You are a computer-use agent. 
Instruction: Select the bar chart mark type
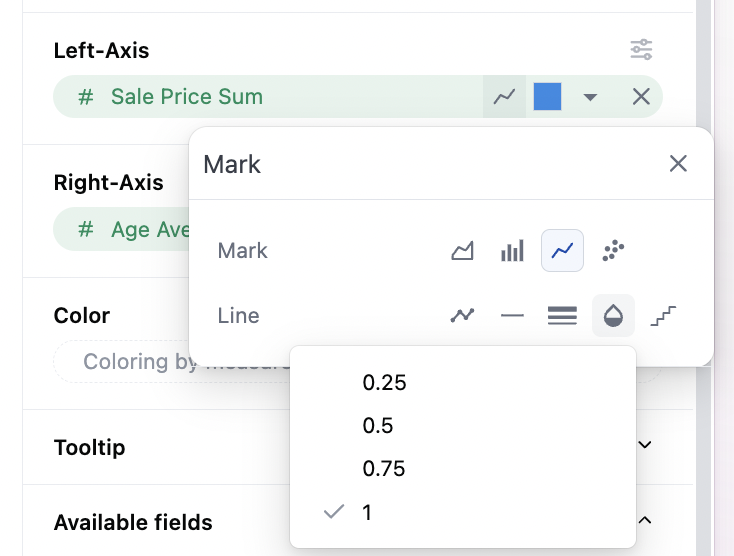pyautogui.click(x=512, y=251)
